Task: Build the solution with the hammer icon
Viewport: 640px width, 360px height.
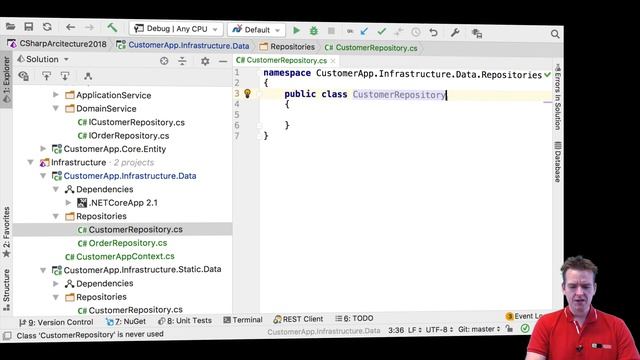Action: tap(112, 28)
